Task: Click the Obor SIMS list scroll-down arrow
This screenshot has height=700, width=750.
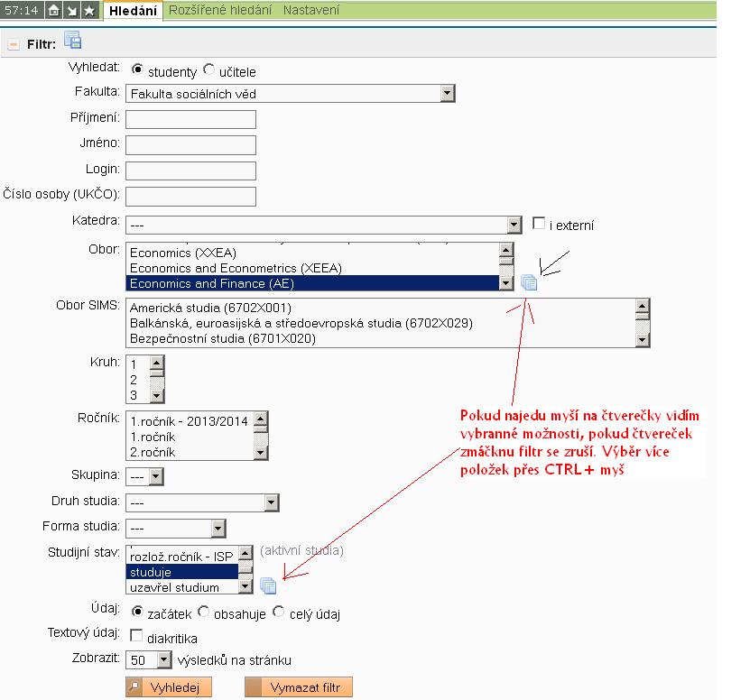Action: (643, 340)
